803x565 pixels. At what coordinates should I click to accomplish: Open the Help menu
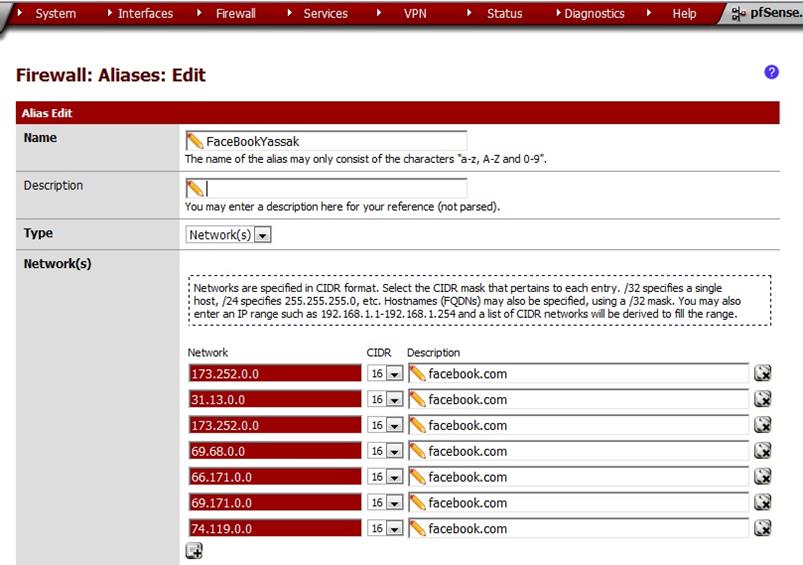(684, 13)
